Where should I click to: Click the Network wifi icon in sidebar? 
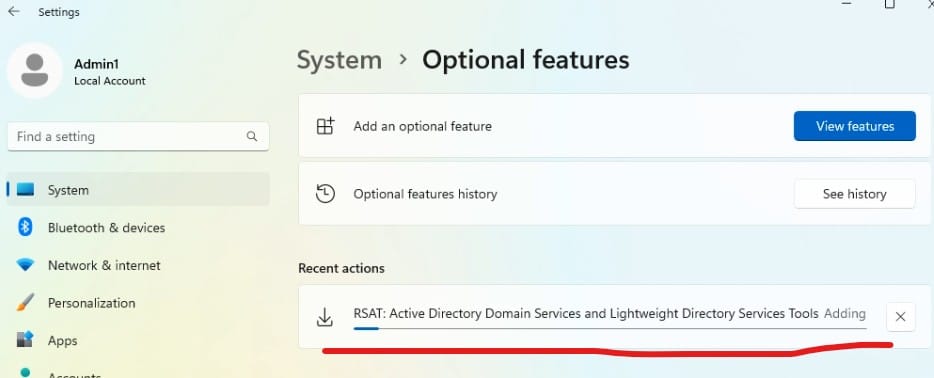tap(25, 265)
